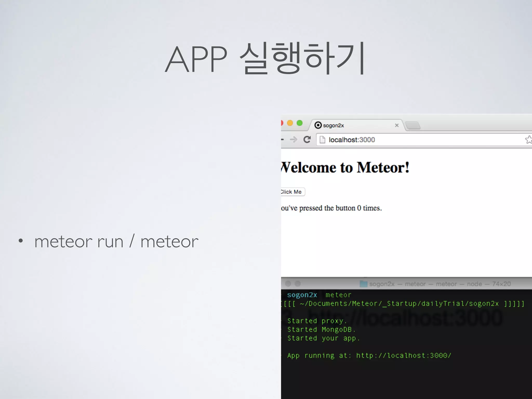Click the sogon2x prompt in terminal
This screenshot has height=399, width=532.
pyautogui.click(x=302, y=295)
